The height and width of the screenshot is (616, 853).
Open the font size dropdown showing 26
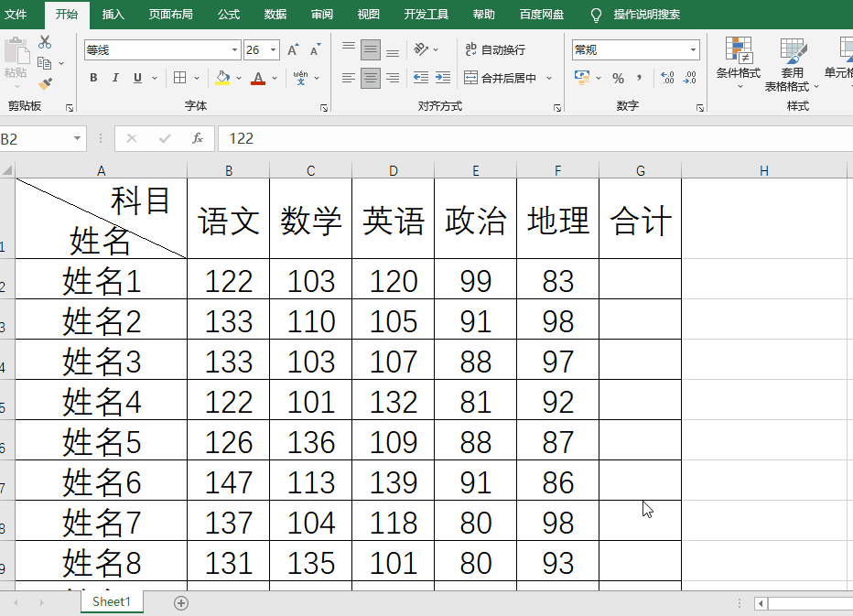(273, 50)
